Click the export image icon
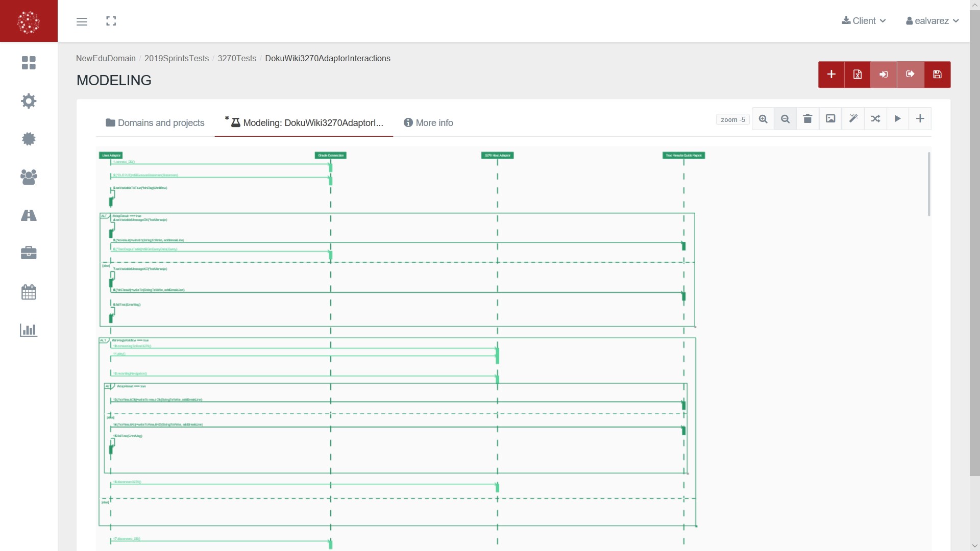Image resolution: width=980 pixels, height=551 pixels. coord(830,119)
